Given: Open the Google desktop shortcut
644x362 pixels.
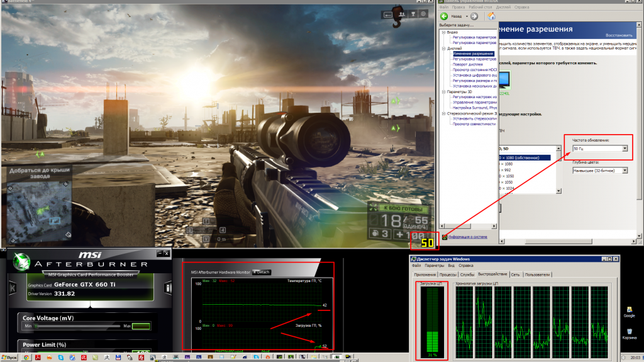Looking at the screenshot, I should click(630, 308).
